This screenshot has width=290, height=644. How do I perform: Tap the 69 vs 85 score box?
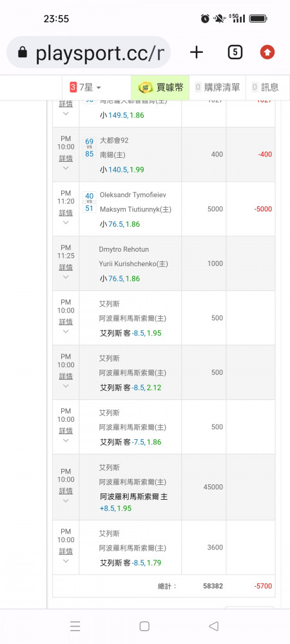pos(89,147)
